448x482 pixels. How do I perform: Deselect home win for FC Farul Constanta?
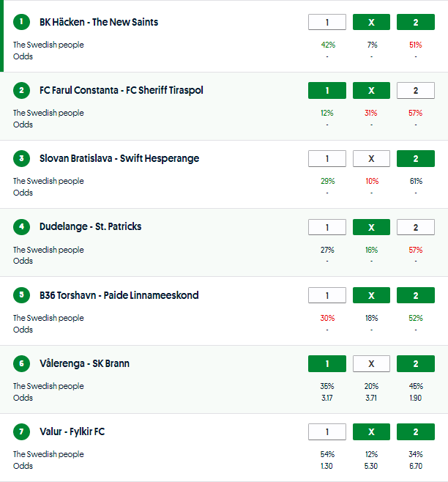[327, 90]
